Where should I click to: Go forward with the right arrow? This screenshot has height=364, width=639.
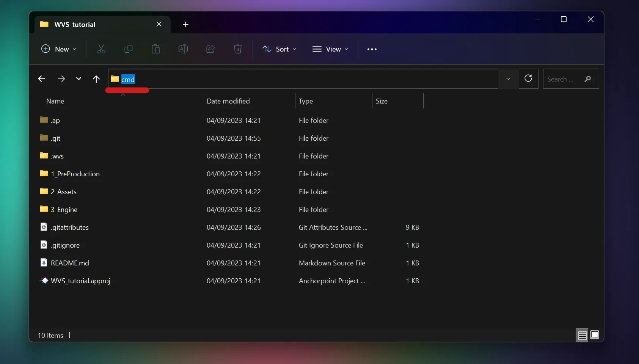[61, 79]
